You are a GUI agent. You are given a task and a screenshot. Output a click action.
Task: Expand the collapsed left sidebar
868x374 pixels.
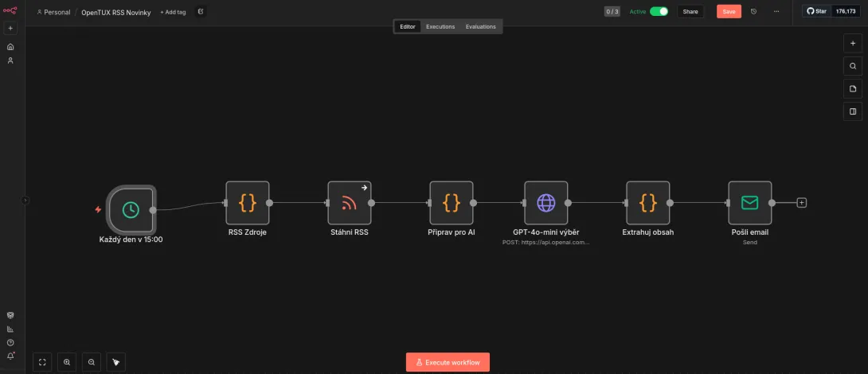click(x=25, y=201)
